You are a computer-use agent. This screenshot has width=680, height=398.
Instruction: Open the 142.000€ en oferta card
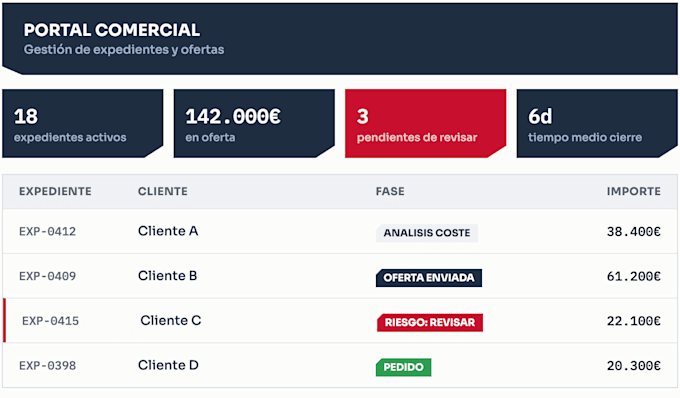click(x=254, y=124)
